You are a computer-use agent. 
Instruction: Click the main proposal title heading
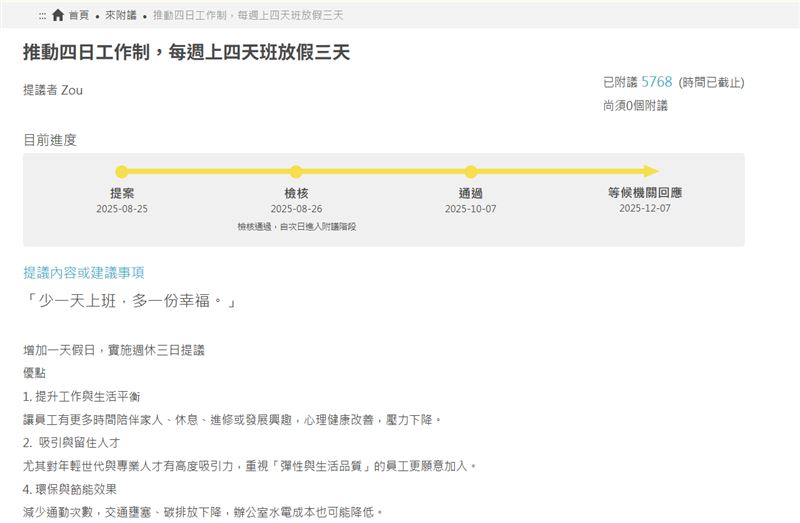187,53
